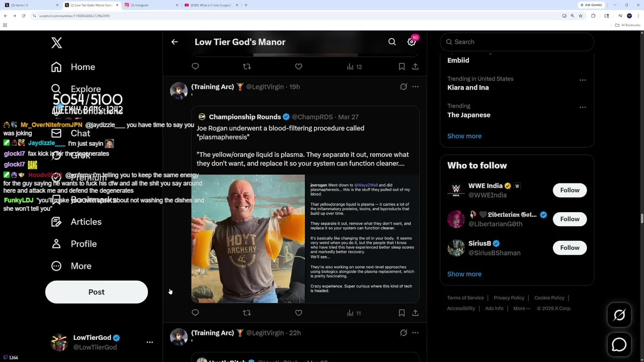This screenshot has height=362, width=644.
Task: Open the Explore page from the sidebar
Action: 76,89
